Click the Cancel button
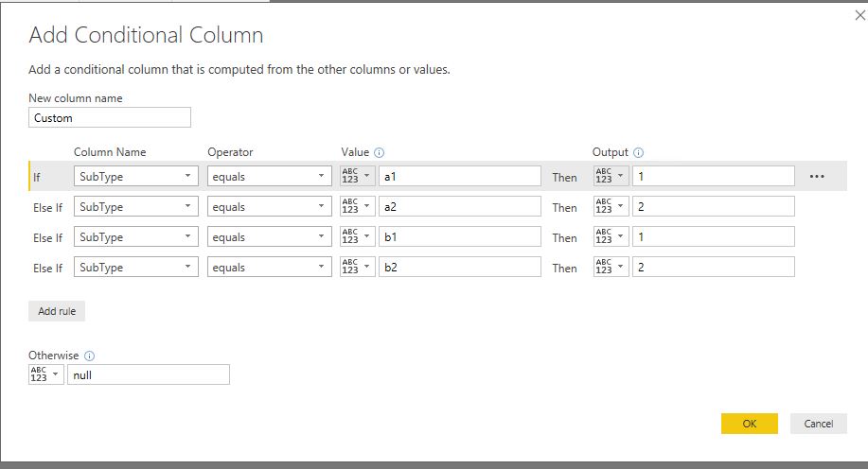This screenshot has width=868, height=469. [x=818, y=424]
